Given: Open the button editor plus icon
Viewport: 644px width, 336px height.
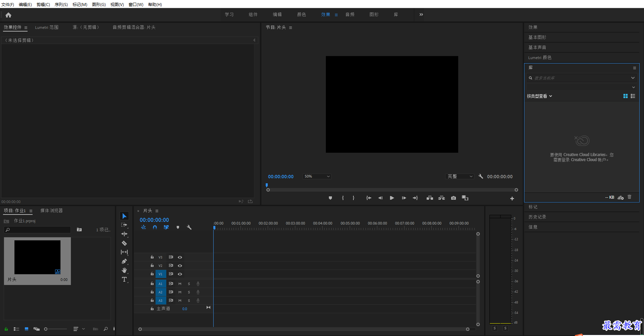Looking at the screenshot, I should coord(512,199).
